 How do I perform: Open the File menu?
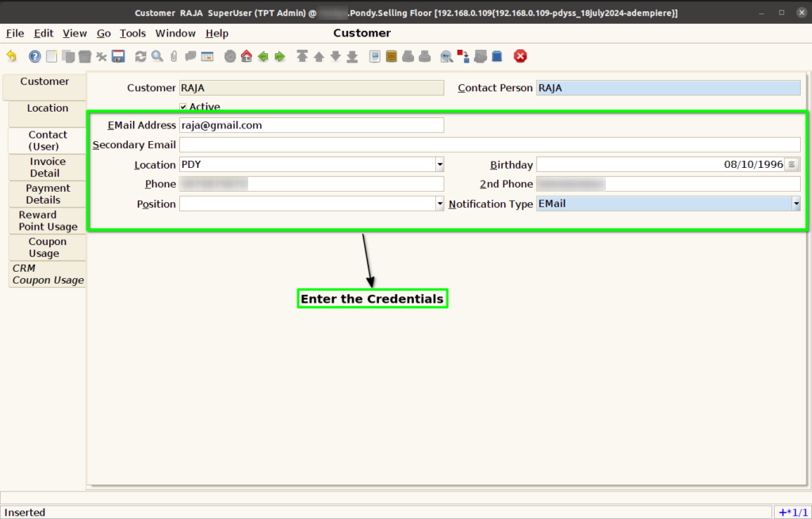coord(15,33)
